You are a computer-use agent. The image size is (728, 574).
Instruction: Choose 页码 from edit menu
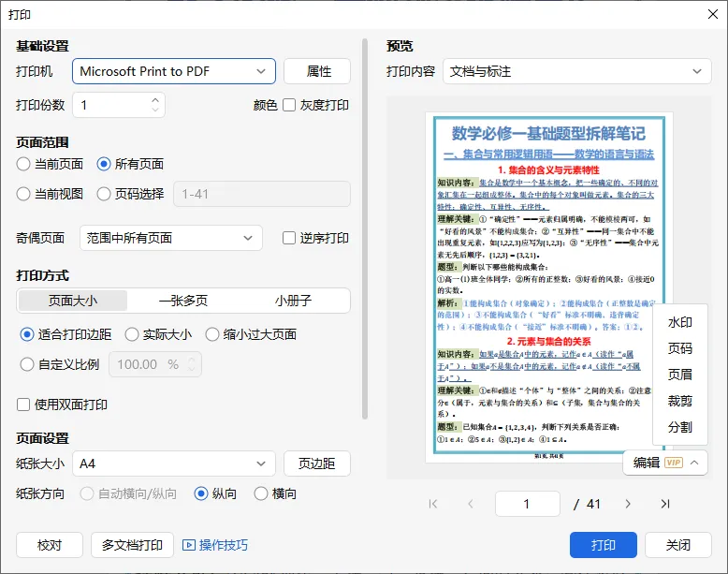click(679, 348)
